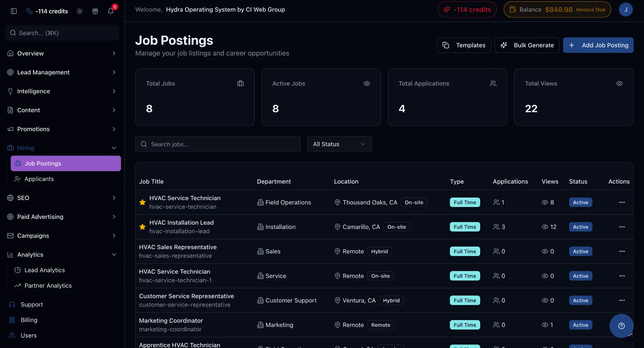Click the Search jobs field
644x348 pixels.
pos(218,144)
